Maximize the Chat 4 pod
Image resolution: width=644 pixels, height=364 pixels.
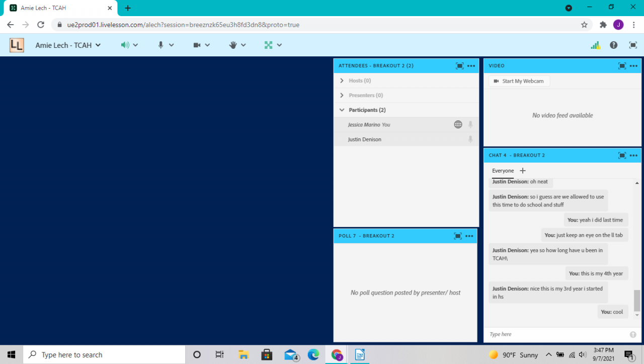pyautogui.click(x=622, y=155)
